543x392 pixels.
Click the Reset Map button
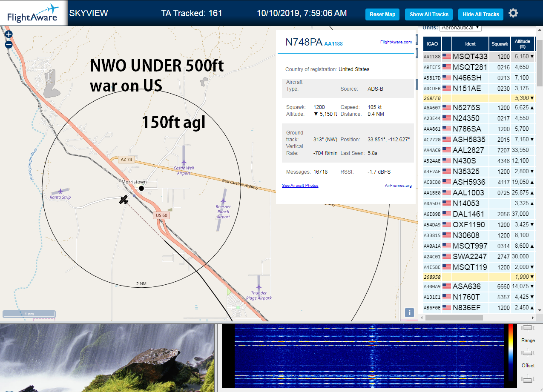382,14
